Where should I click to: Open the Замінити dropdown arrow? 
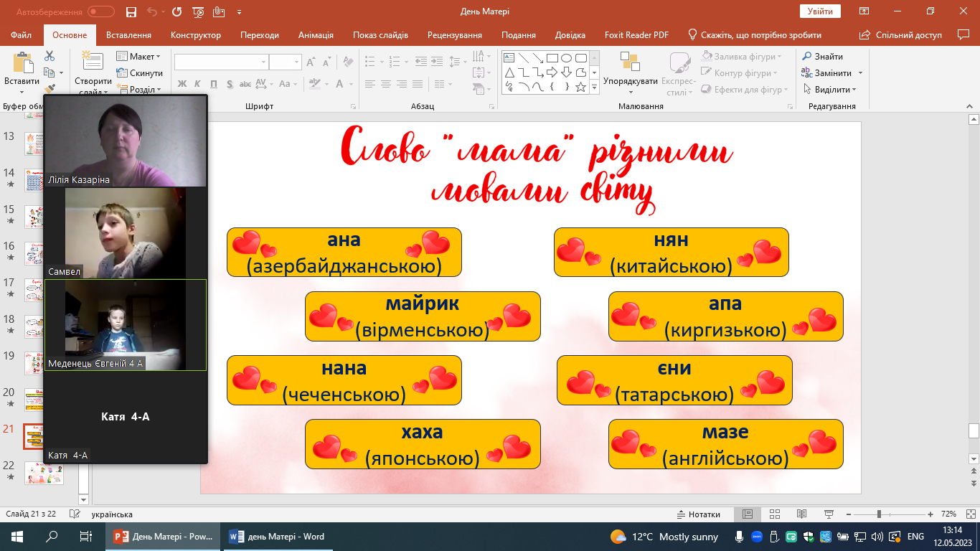tap(860, 73)
